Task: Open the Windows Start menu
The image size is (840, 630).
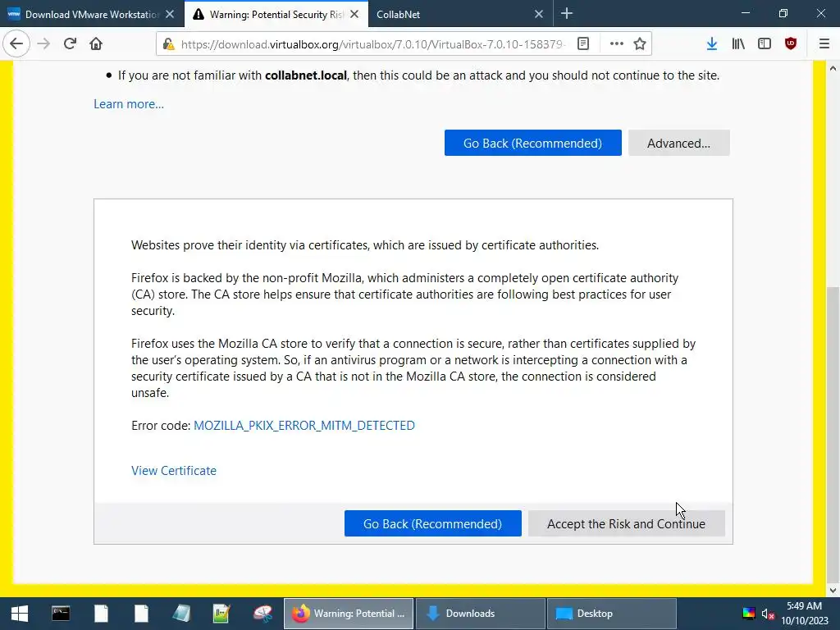Action: coord(20,614)
